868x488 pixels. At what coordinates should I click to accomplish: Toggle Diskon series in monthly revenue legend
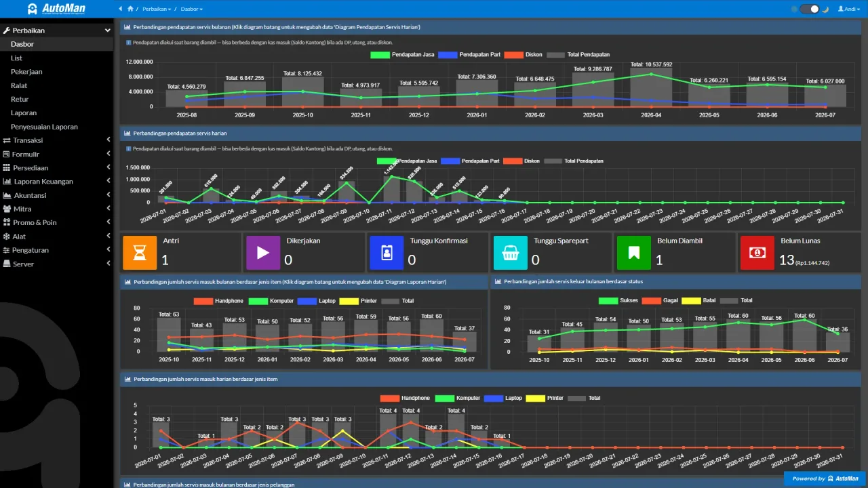pyautogui.click(x=514, y=54)
